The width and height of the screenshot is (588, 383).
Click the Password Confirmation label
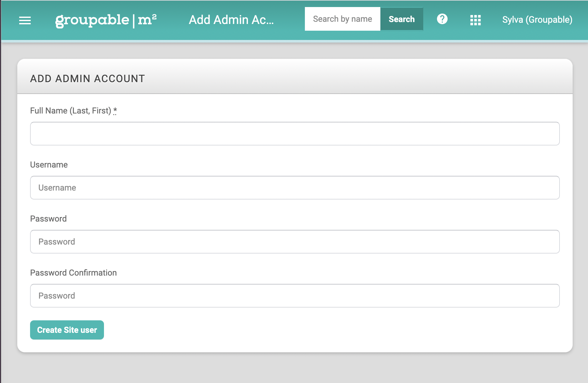pos(73,273)
